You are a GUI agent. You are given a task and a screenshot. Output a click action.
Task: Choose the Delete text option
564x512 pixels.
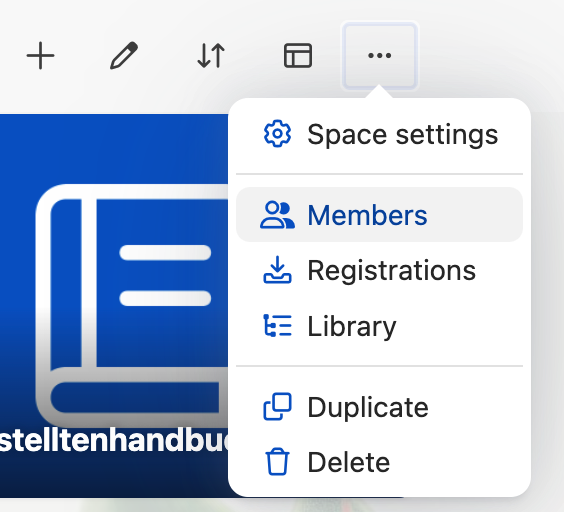(349, 462)
